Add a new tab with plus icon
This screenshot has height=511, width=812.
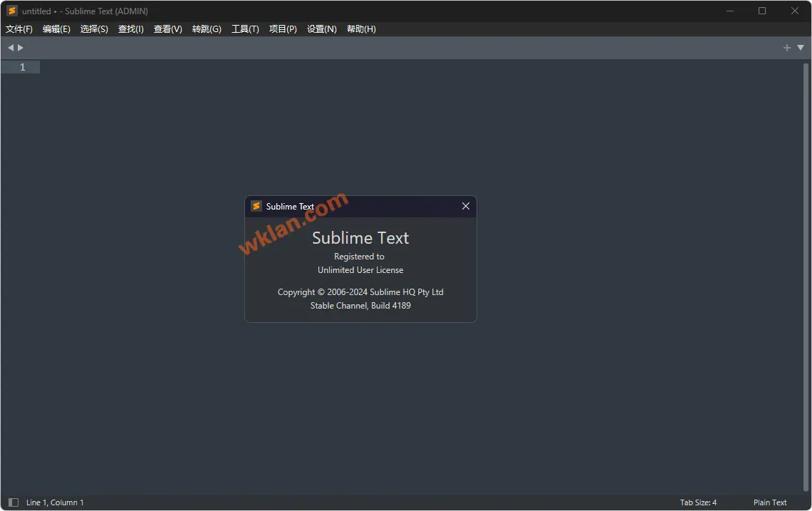786,48
